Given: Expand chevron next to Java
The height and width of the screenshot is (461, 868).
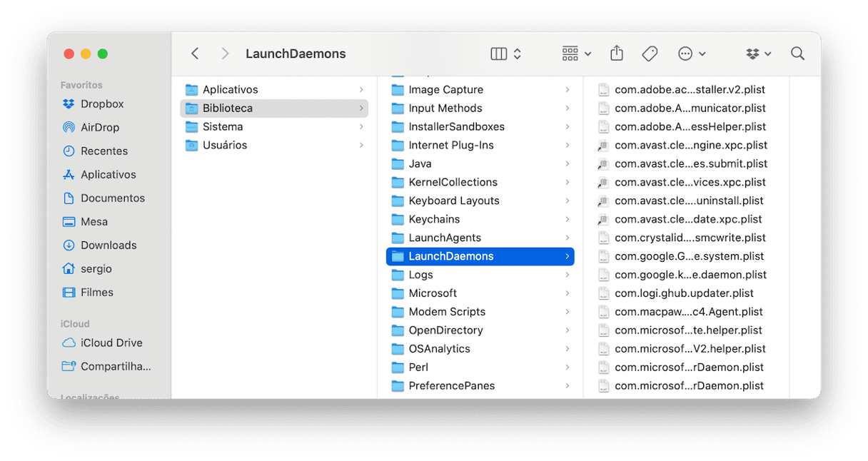Looking at the screenshot, I should coord(567,163).
